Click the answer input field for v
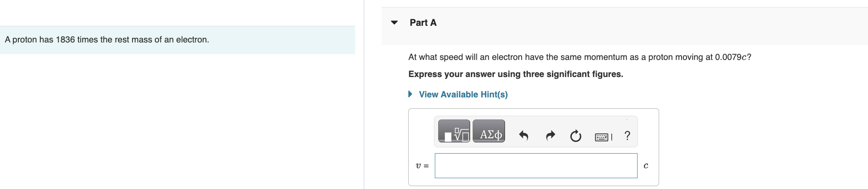Viewport: 868px width, 189px height. pyautogui.click(x=536, y=166)
